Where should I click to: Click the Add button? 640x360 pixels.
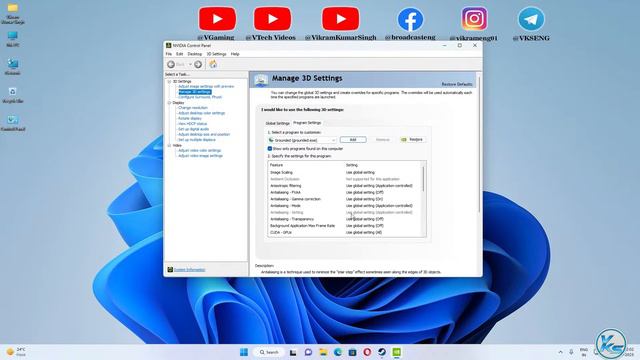click(353, 140)
